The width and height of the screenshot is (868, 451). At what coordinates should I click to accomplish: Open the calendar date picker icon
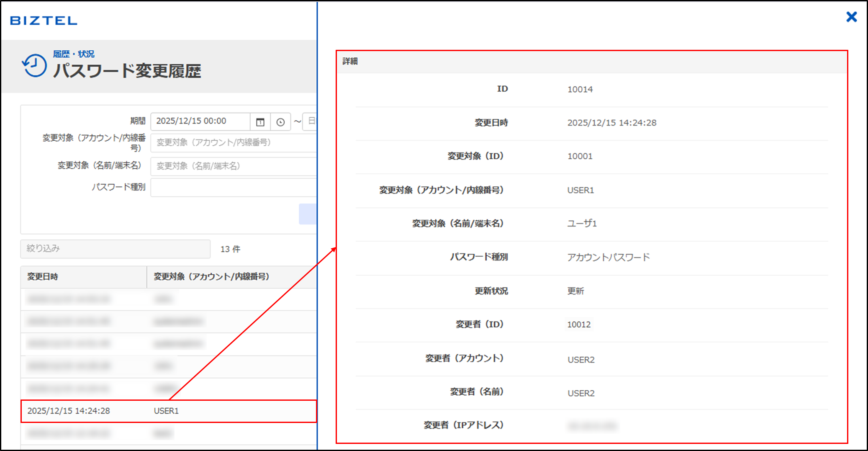[x=260, y=122]
